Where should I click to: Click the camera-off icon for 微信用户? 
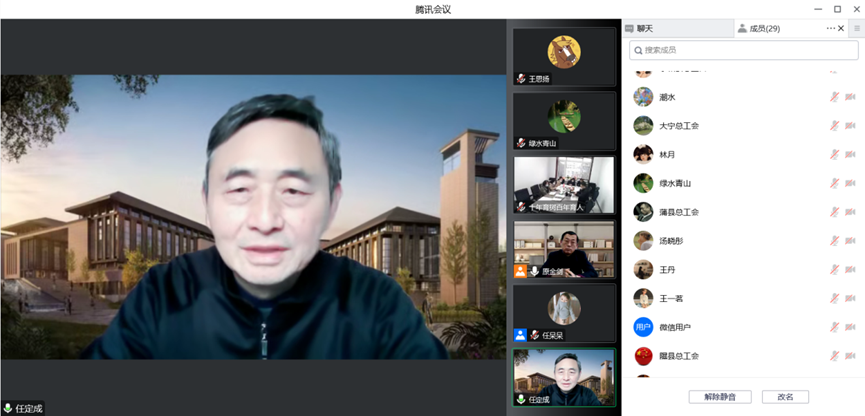pyautogui.click(x=850, y=327)
